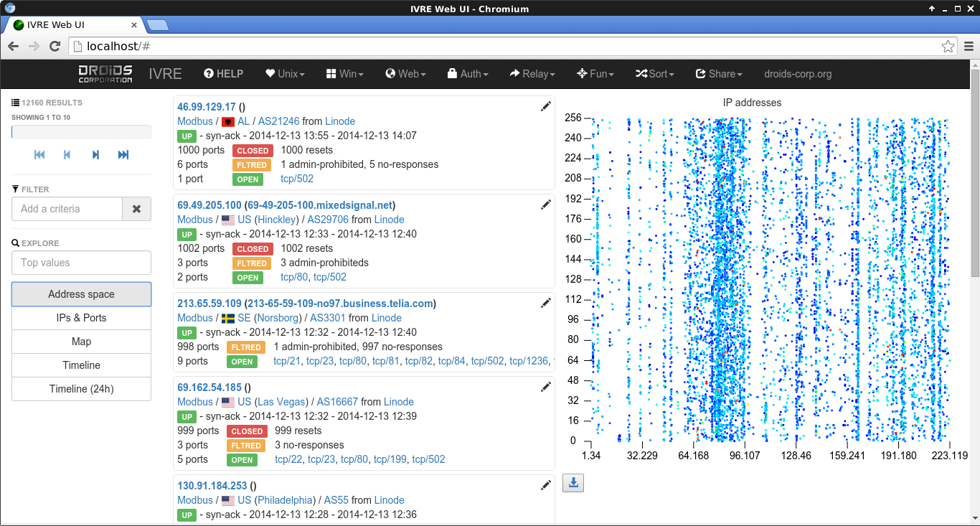The image size is (980, 526).
Task: Click the results progress bar
Action: click(81, 132)
